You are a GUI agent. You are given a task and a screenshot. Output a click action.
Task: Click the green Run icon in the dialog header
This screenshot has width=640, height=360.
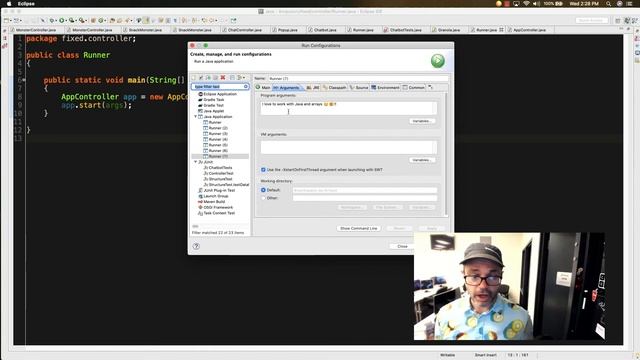438,61
